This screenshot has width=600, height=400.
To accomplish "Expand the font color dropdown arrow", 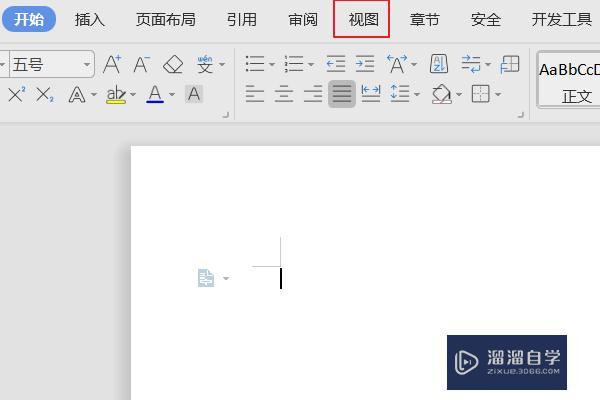I will 172,94.
